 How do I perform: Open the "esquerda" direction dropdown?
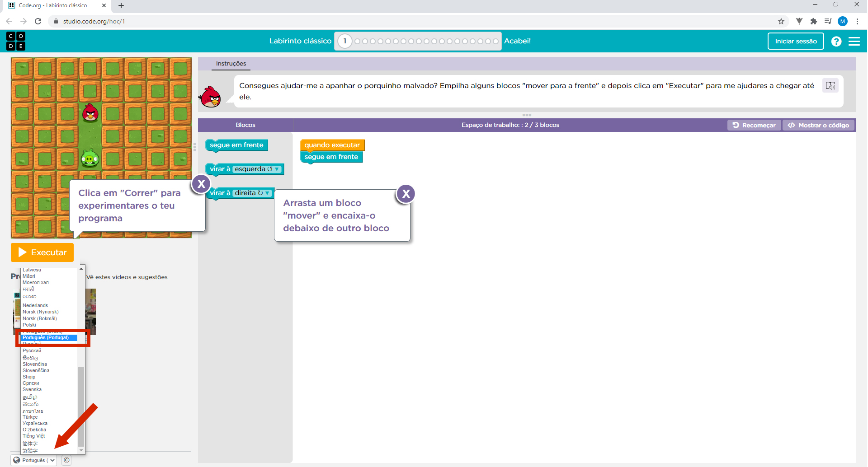click(x=257, y=169)
